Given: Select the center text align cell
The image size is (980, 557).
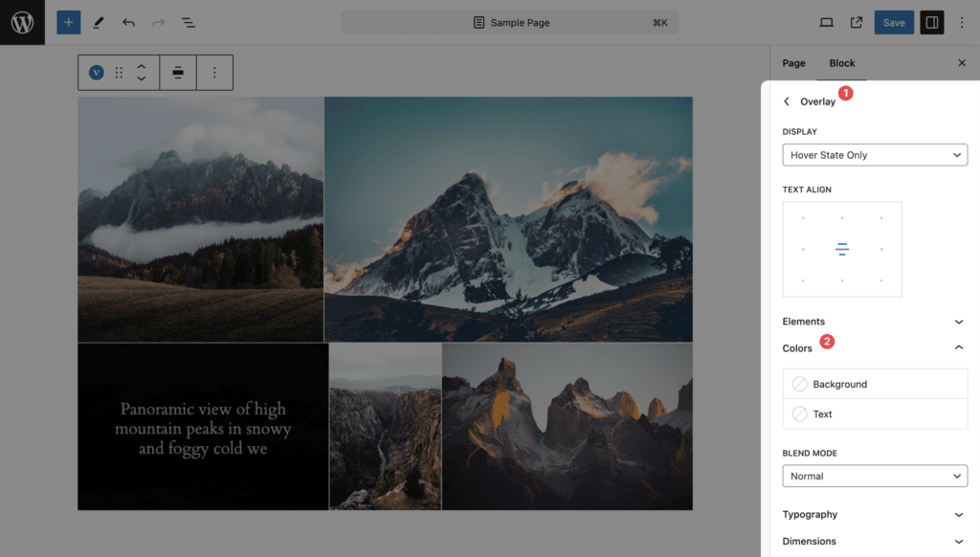Looking at the screenshot, I should tap(842, 249).
